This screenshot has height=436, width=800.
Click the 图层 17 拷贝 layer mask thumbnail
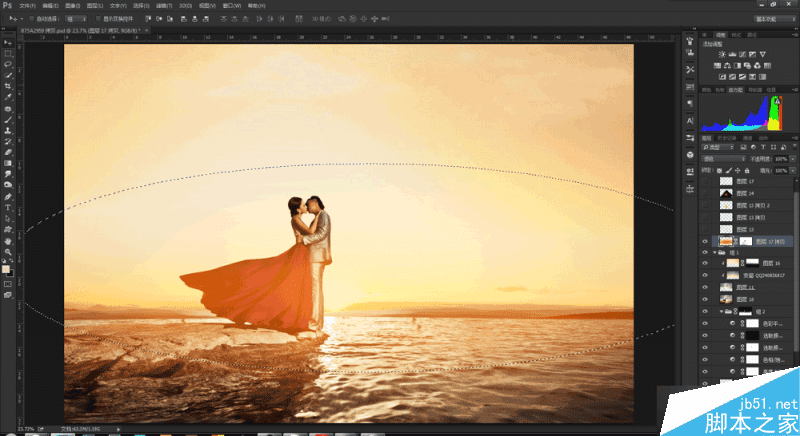click(745, 241)
